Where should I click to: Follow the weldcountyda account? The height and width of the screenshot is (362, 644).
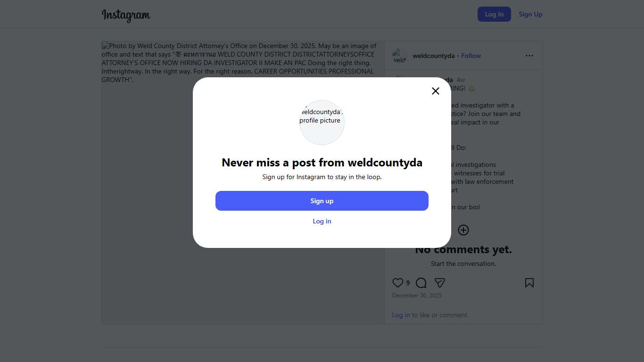point(471,56)
